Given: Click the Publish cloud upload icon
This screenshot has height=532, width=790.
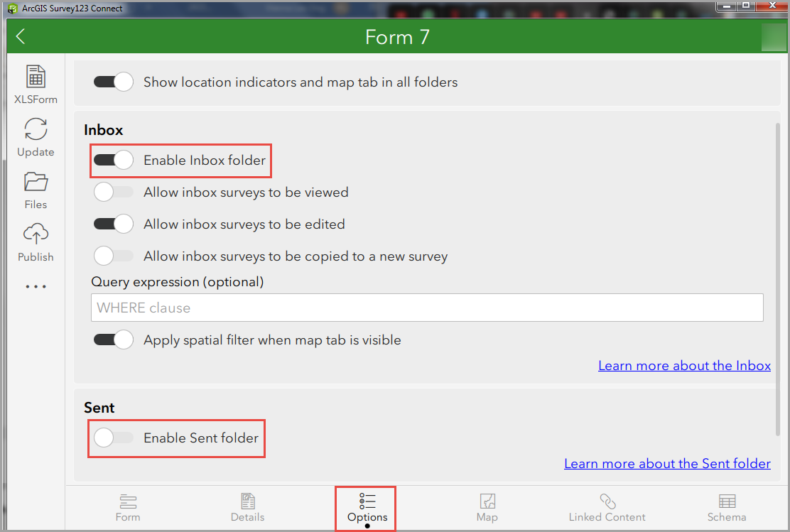Looking at the screenshot, I should point(36,234).
